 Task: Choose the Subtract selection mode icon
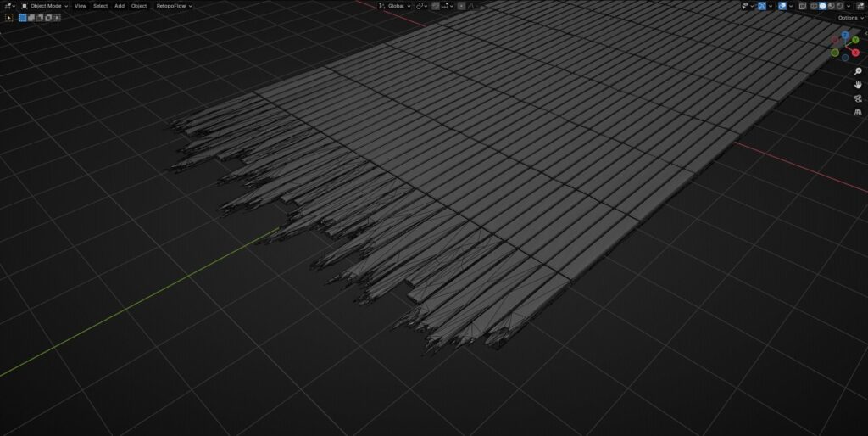(x=40, y=18)
